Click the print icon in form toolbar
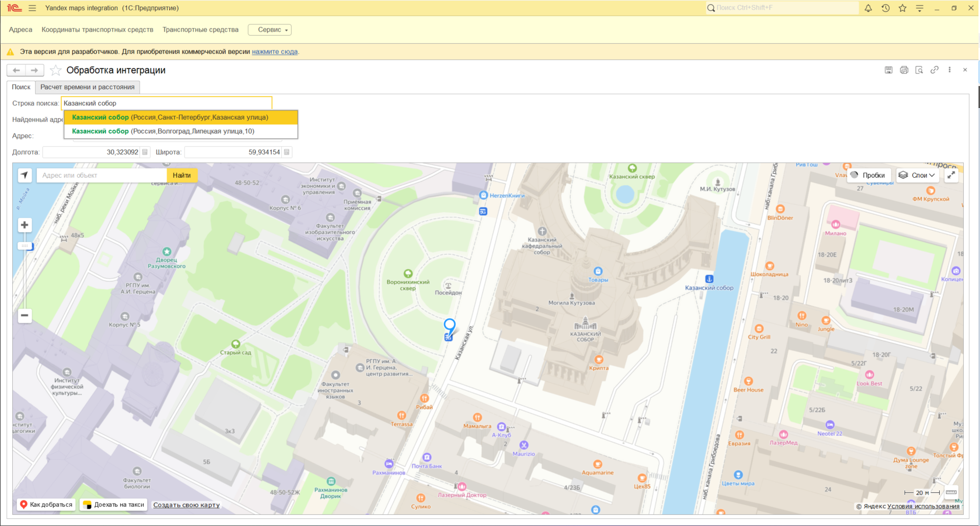This screenshot has height=526, width=980. (904, 70)
